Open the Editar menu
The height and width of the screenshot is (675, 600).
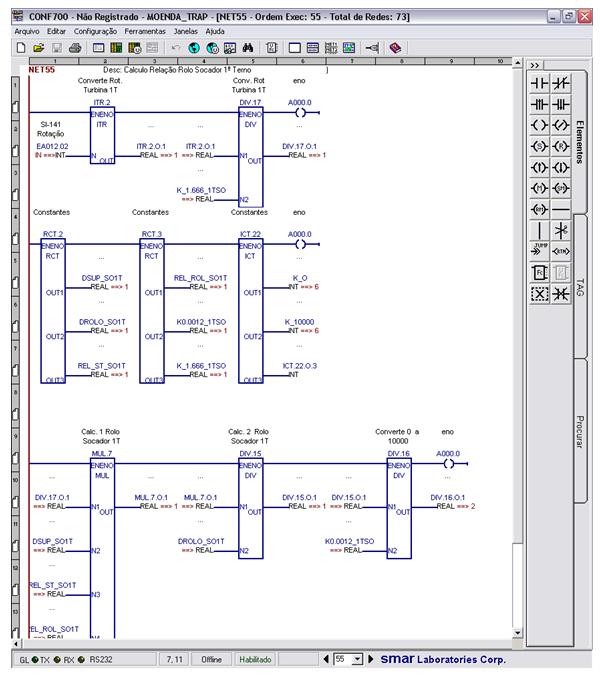pos(56,31)
